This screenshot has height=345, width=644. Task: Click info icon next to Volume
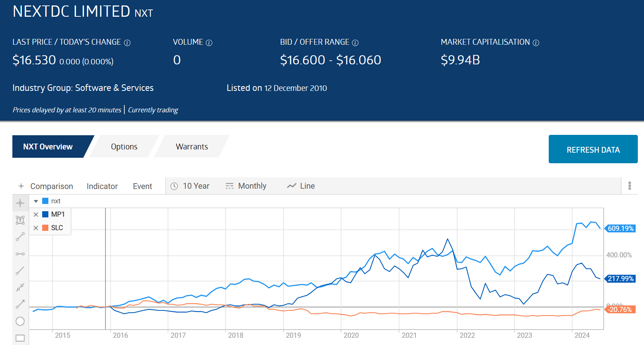pyautogui.click(x=209, y=43)
